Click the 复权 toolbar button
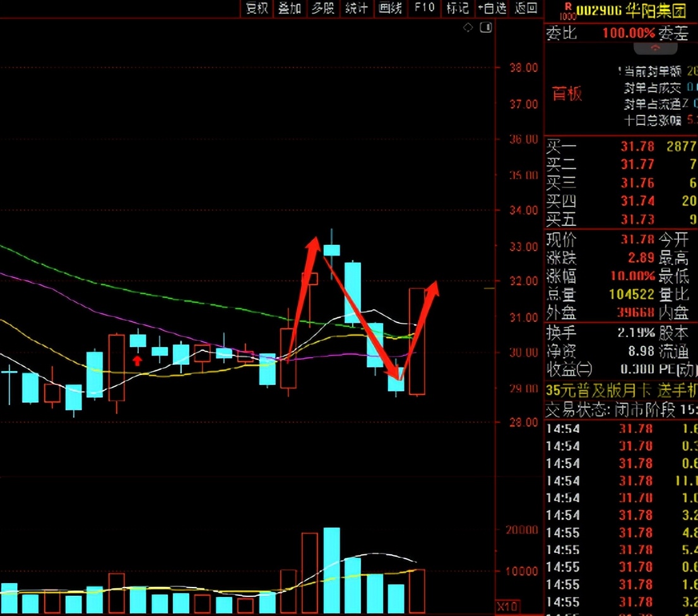 pyautogui.click(x=257, y=8)
